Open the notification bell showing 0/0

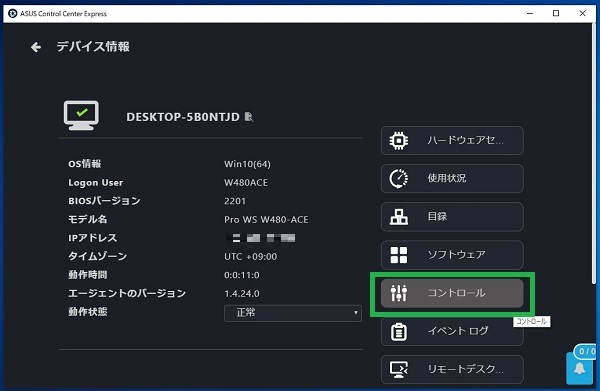click(x=580, y=368)
